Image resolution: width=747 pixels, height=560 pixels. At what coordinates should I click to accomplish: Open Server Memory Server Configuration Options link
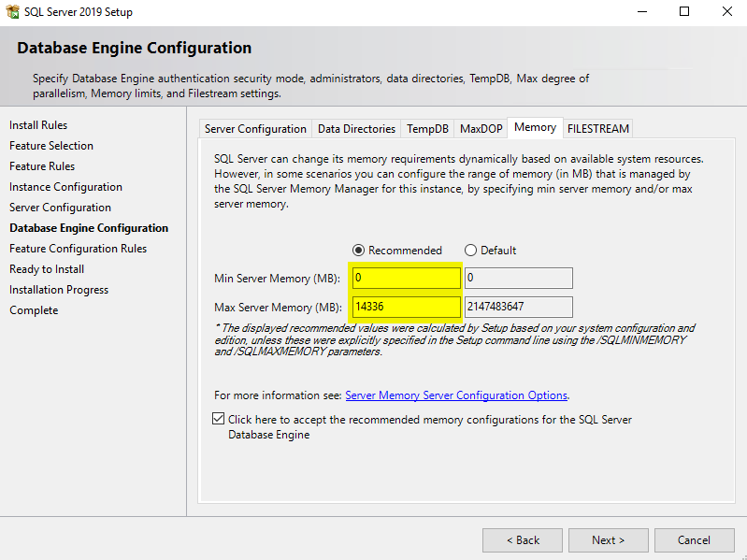[x=456, y=395]
